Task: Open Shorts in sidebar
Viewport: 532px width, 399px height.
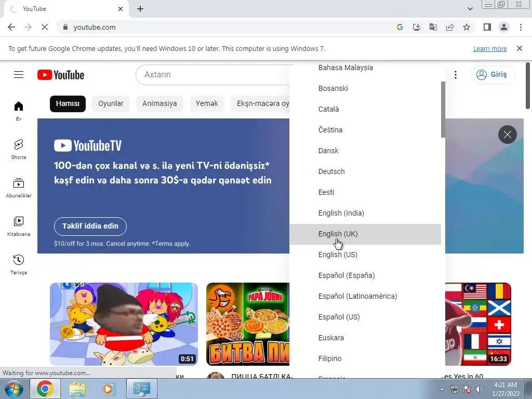Action: (x=19, y=149)
